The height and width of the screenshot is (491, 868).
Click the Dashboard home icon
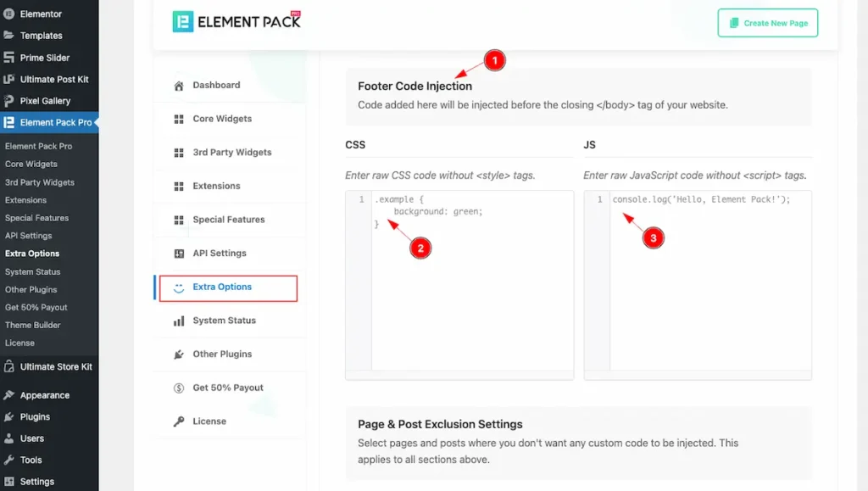179,86
